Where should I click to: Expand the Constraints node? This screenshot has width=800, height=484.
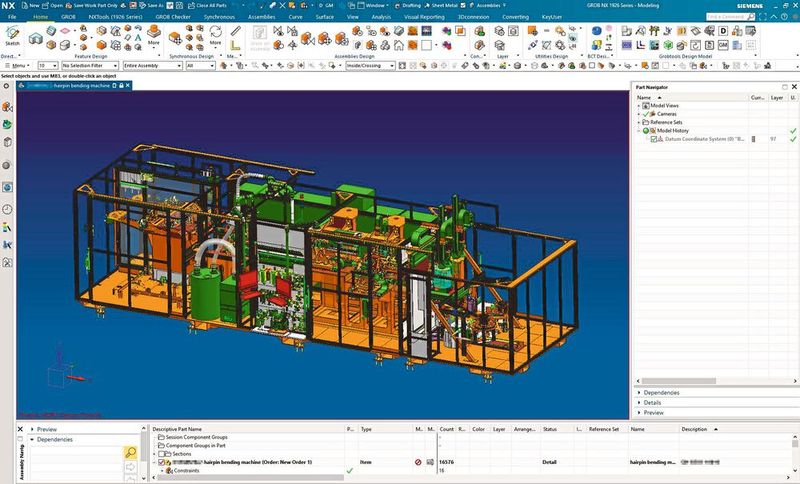pos(163,471)
